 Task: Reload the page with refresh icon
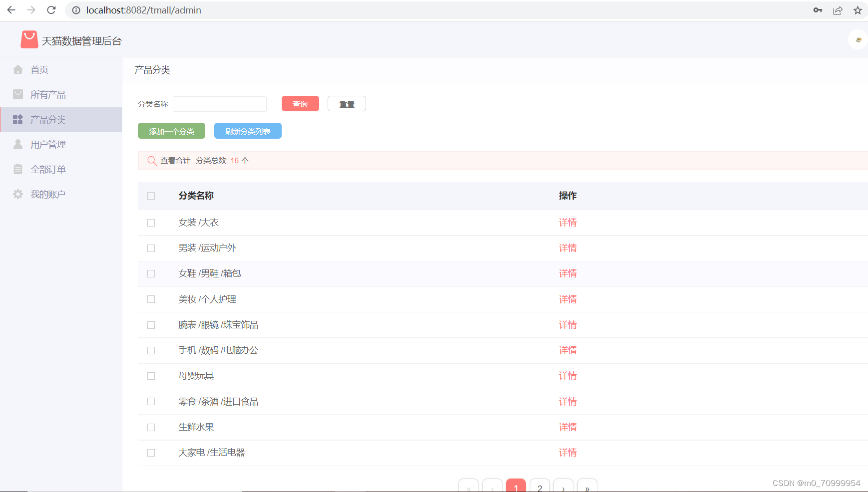(x=51, y=10)
